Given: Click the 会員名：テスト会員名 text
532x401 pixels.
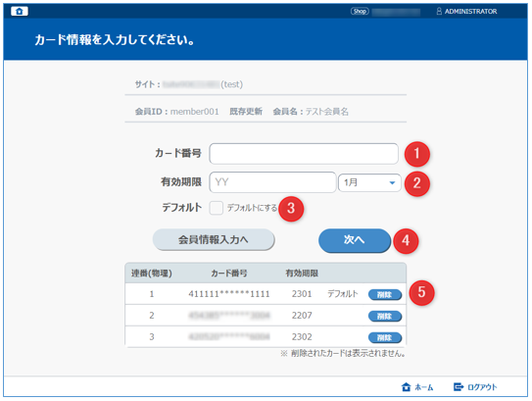Looking at the screenshot, I should pyautogui.click(x=311, y=112).
